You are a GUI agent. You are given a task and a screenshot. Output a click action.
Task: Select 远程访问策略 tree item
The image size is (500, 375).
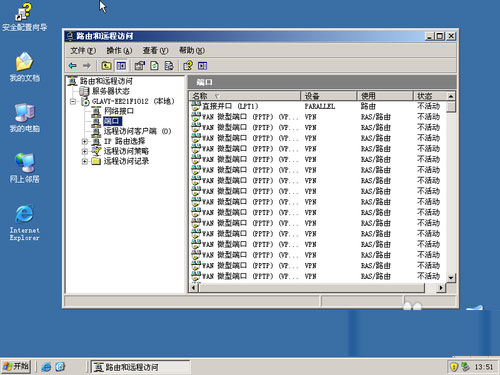coord(126,151)
